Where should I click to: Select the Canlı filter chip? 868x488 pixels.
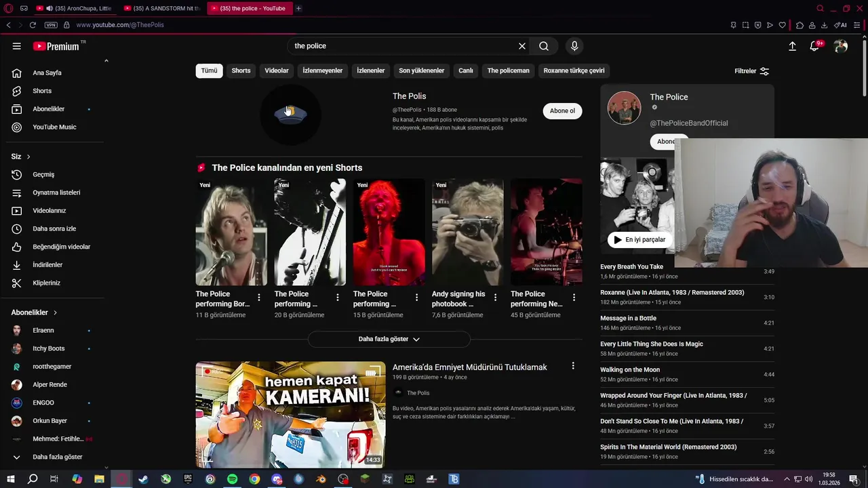(x=466, y=70)
